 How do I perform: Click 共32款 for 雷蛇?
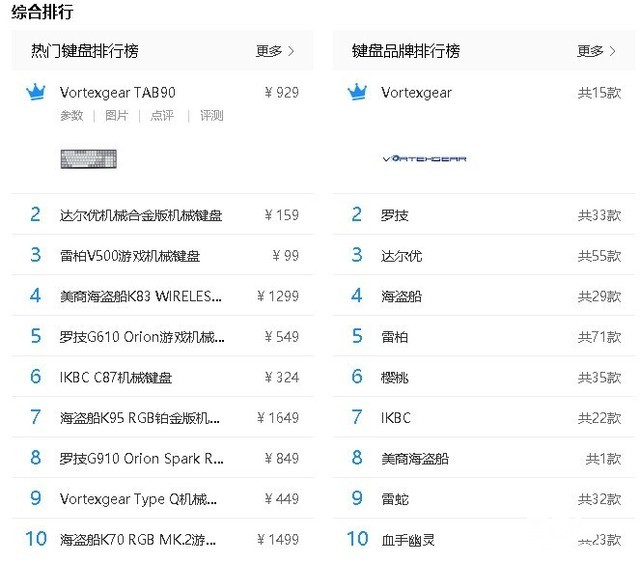tap(600, 499)
